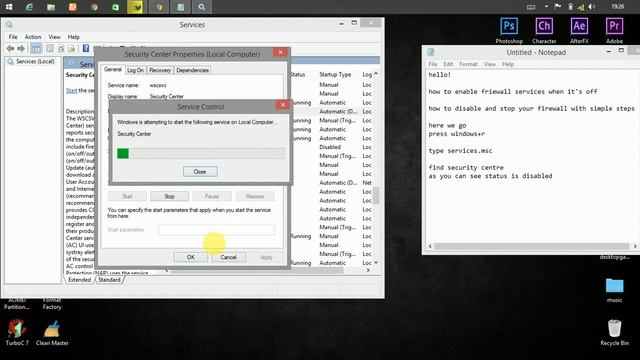The image size is (640, 360).
Task: Click the Action Center flag tray icon
Action: [558, 7]
